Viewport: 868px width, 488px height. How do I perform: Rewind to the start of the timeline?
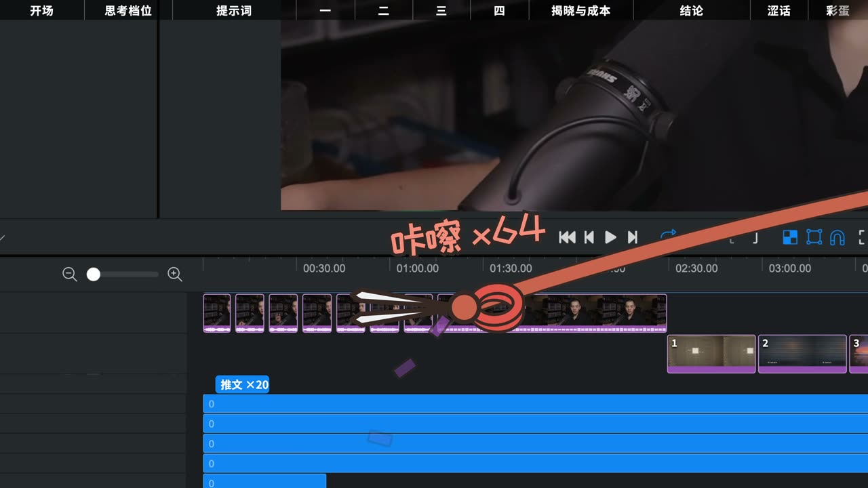[x=567, y=237]
